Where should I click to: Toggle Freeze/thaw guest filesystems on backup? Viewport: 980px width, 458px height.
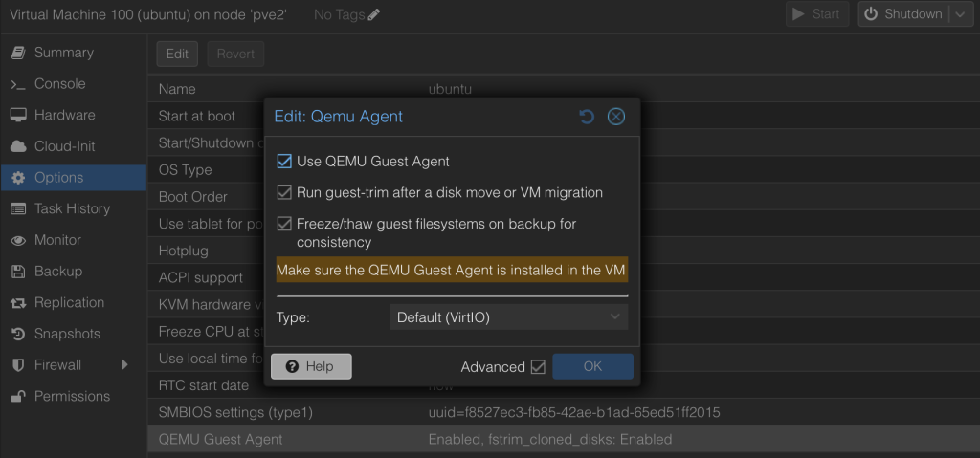coord(284,224)
